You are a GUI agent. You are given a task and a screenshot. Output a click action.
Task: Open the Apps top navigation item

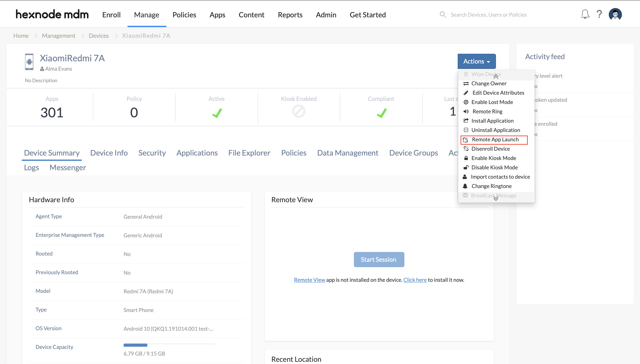[x=217, y=15]
